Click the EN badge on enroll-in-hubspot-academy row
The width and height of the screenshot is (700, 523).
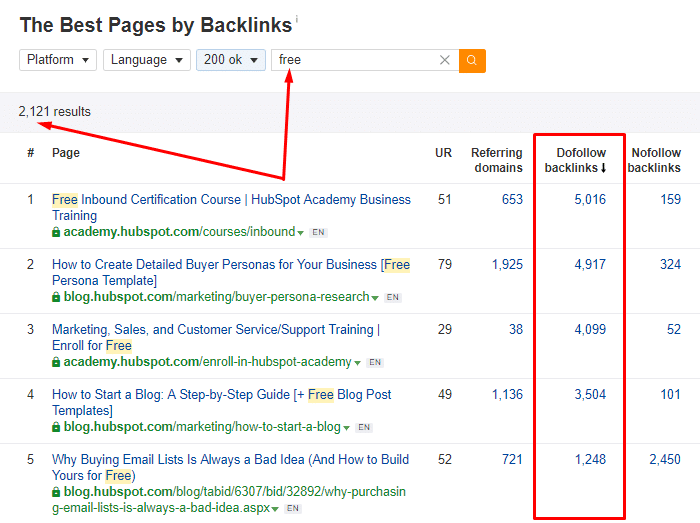(x=375, y=362)
